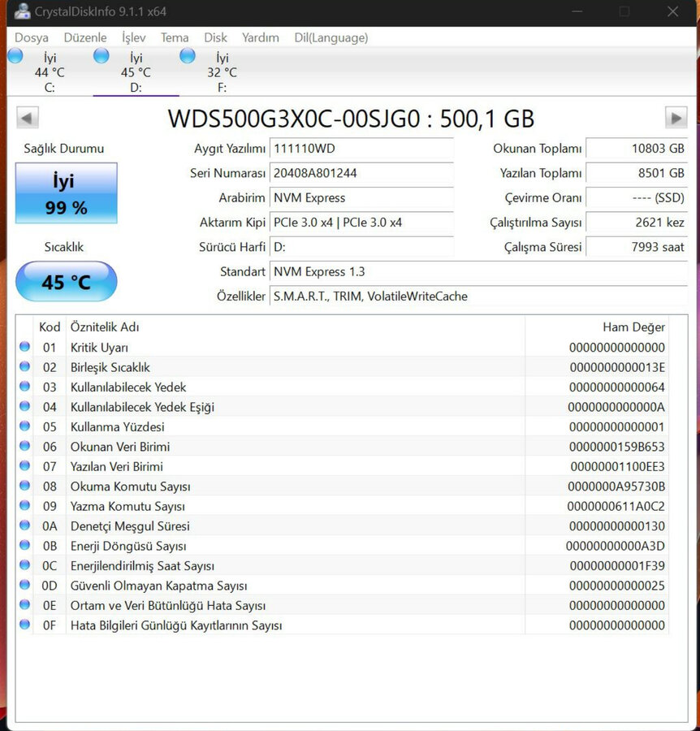700x731 pixels.
Task: Select the Birleşik Sıcaklık attribute name
Action: (x=110, y=368)
